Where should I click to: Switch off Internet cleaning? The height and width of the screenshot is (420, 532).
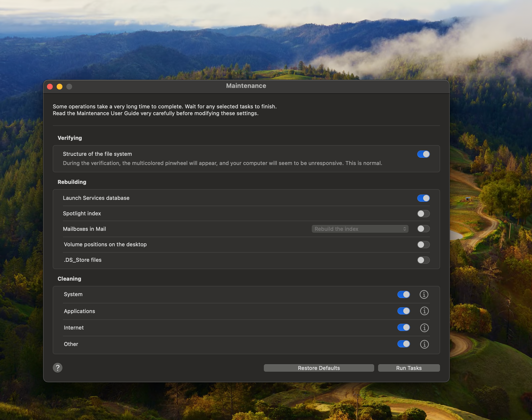pyautogui.click(x=403, y=328)
